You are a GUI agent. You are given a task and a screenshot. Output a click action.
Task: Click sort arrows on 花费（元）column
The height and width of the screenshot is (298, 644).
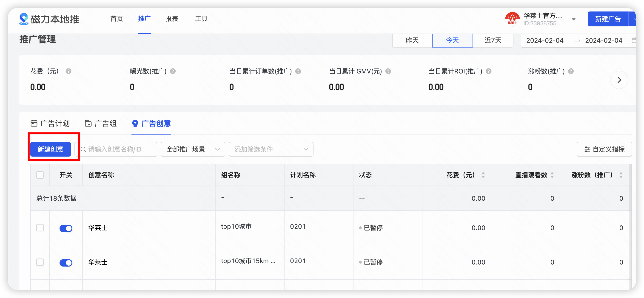pyautogui.click(x=483, y=175)
